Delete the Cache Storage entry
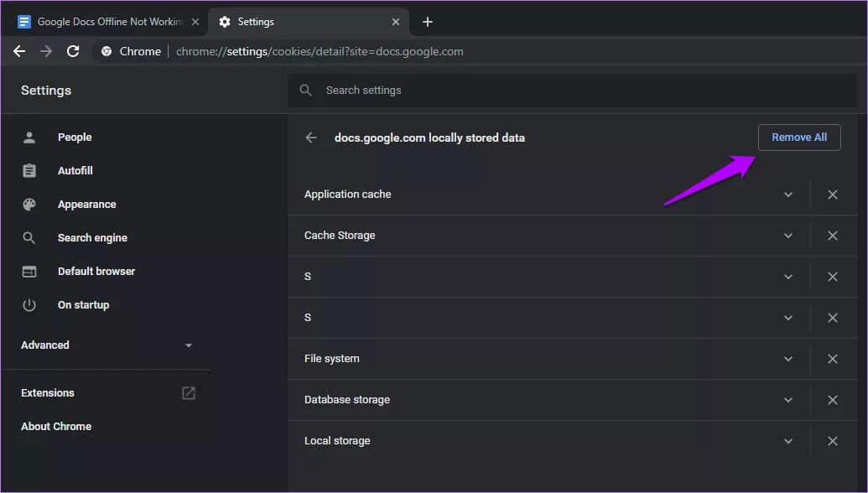This screenshot has width=868, height=493. (x=833, y=236)
